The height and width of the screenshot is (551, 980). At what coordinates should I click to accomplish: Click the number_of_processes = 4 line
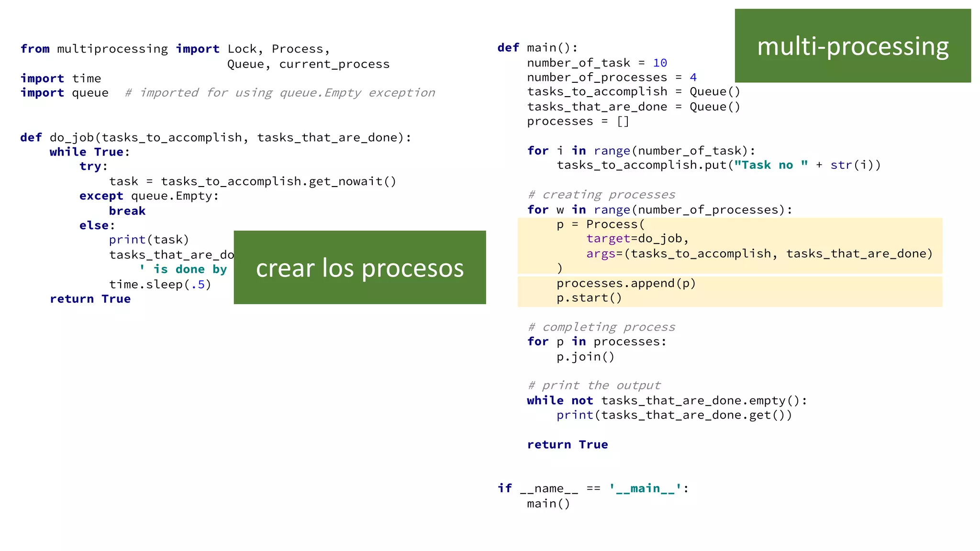pyautogui.click(x=612, y=77)
